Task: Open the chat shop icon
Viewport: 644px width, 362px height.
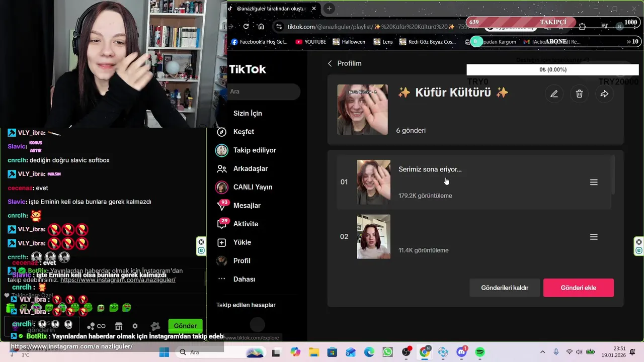Action: 119,326
